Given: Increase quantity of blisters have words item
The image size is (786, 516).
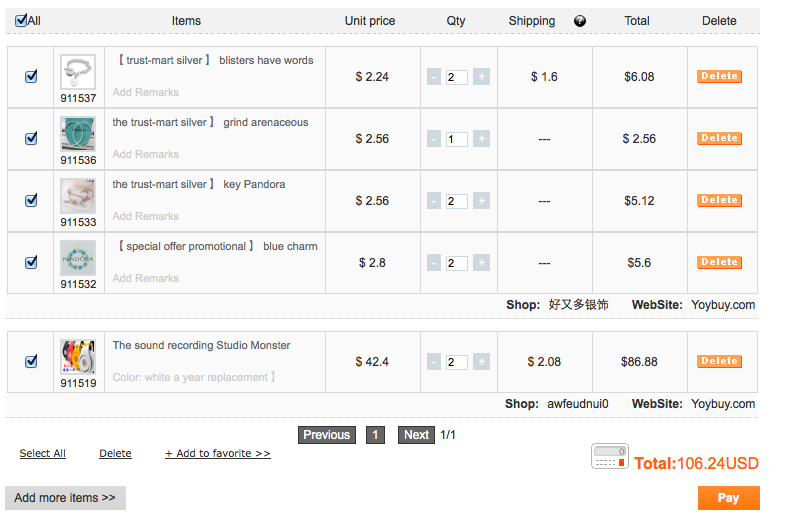Looking at the screenshot, I should tap(481, 77).
